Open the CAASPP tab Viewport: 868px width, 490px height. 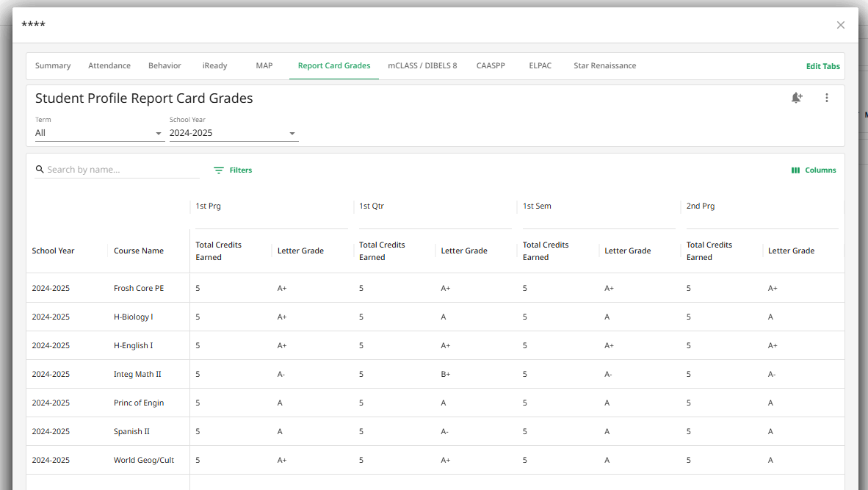(x=491, y=65)
